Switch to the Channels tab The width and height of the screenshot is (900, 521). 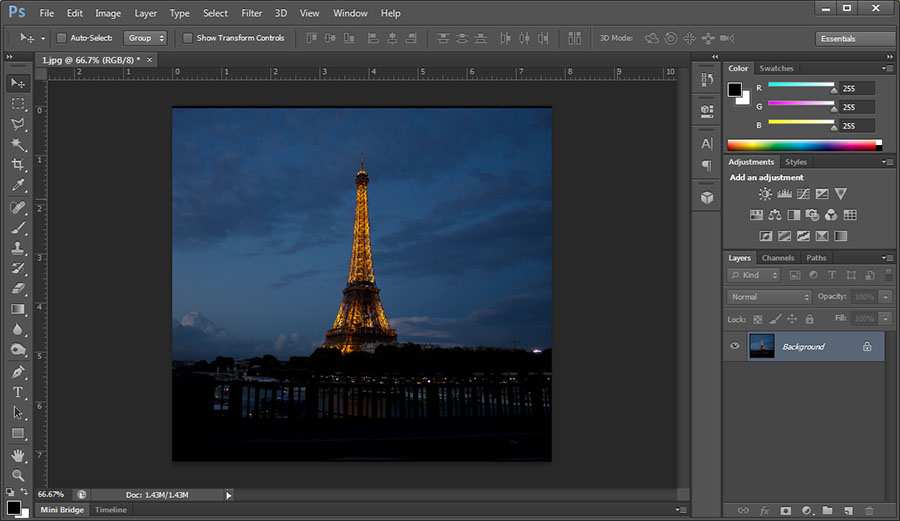pos(778,258)
